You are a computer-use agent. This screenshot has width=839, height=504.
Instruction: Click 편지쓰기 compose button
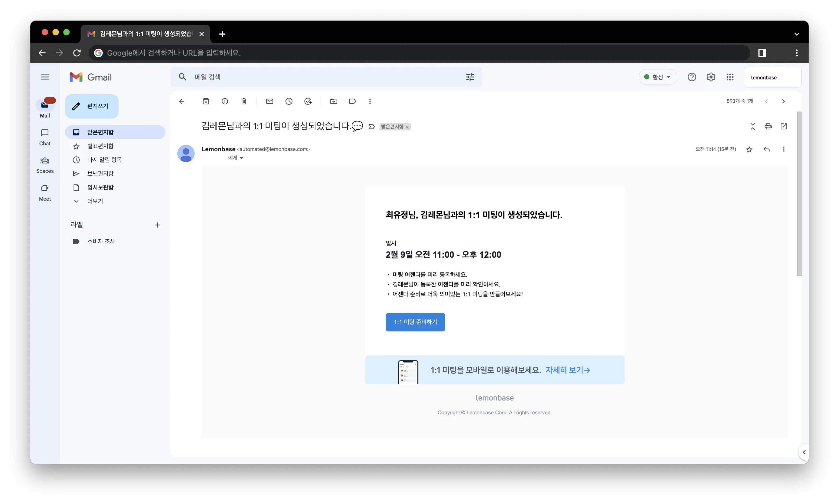point(92,106)
